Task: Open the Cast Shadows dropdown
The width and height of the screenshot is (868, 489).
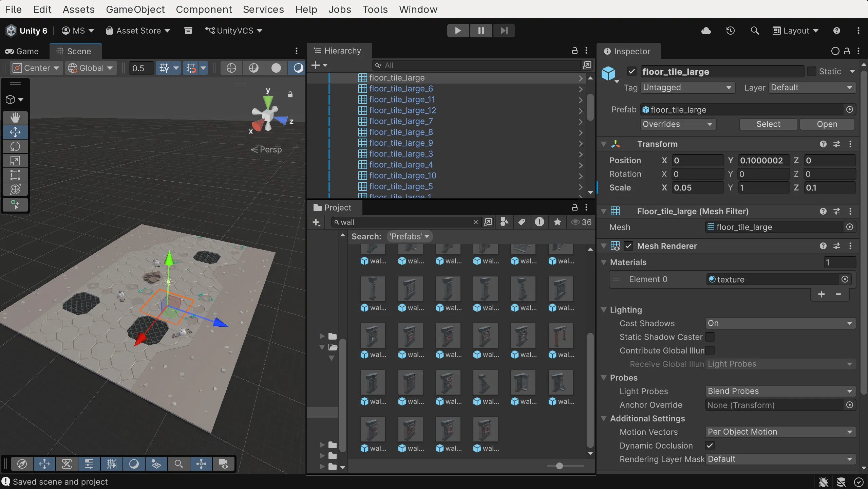Action: point(780,323)
